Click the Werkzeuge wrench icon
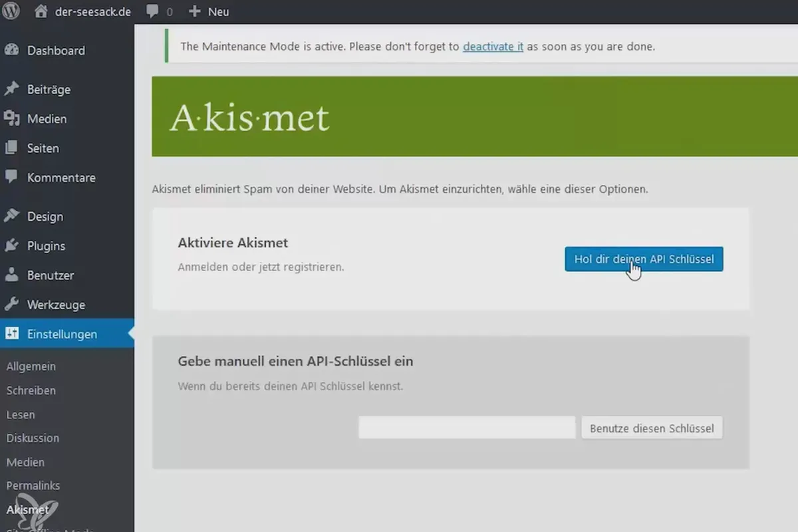 coord(11,305)
